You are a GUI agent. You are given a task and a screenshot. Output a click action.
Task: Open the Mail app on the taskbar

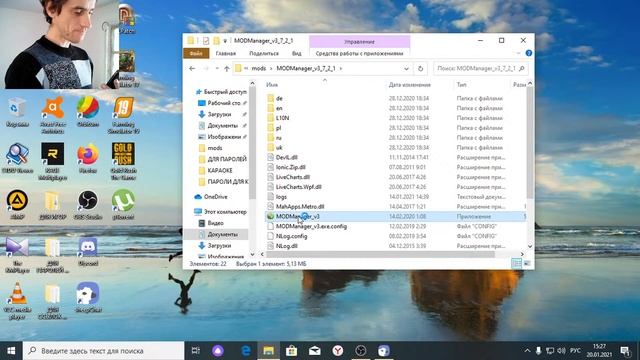click(314, 351)
